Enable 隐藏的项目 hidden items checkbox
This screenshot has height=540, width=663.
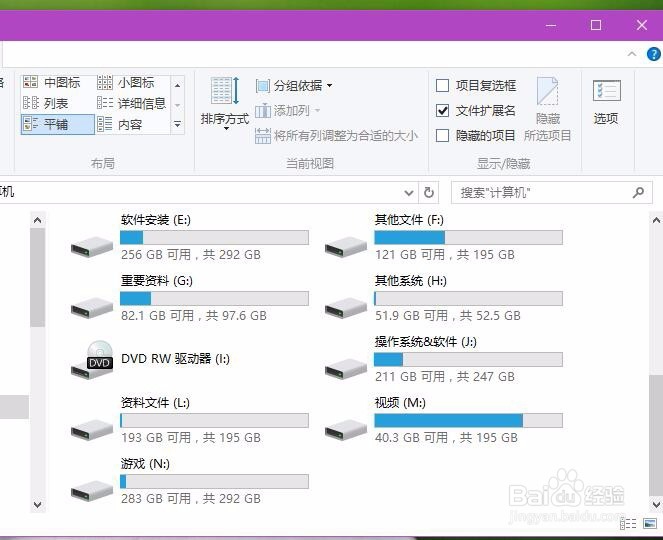click(x=442, y=136)
